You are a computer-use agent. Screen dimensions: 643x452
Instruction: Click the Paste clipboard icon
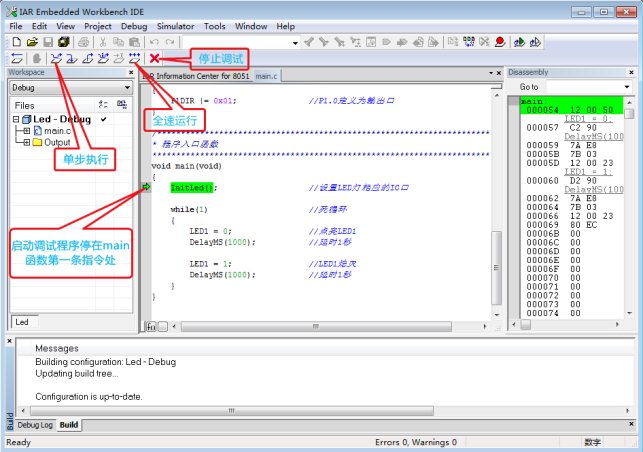click(134, 42)
